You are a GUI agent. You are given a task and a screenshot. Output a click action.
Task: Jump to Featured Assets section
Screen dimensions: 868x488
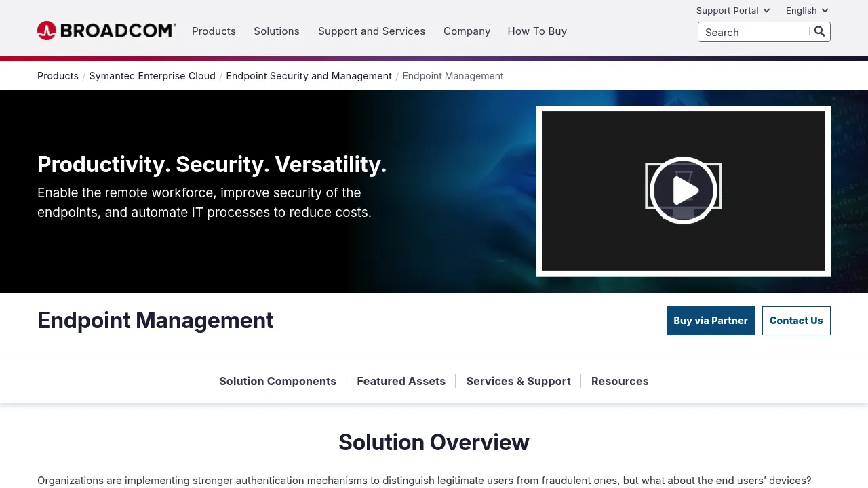pyautogui.click(x=401, y=381)
